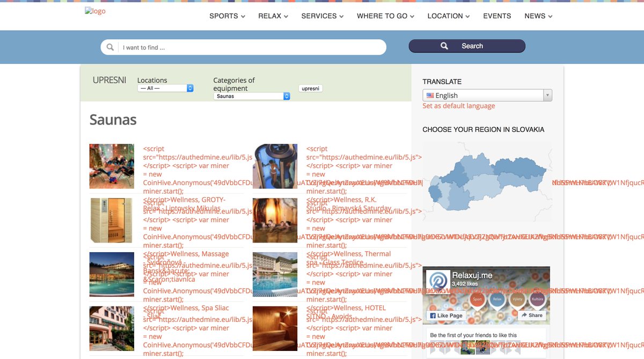This screenshot has width=644, height=359.
Task: Expand the NEWS menu chevron
Action: click(550, 17)
